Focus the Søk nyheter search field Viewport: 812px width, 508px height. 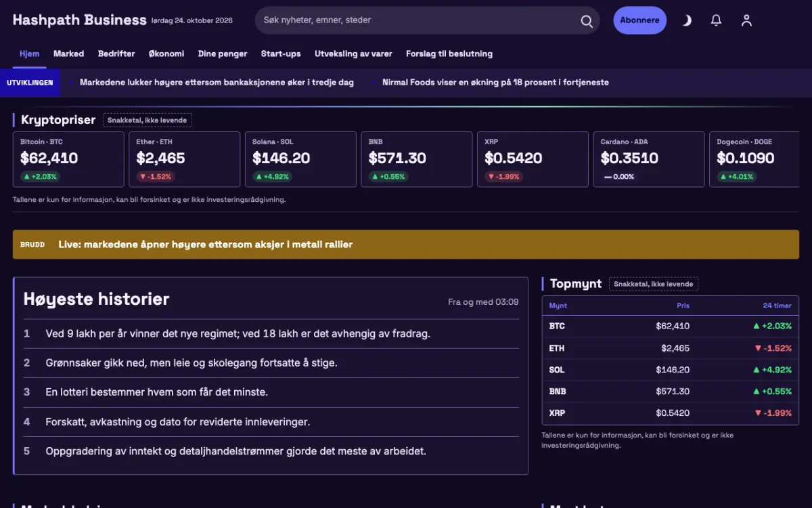coord(427,20)
